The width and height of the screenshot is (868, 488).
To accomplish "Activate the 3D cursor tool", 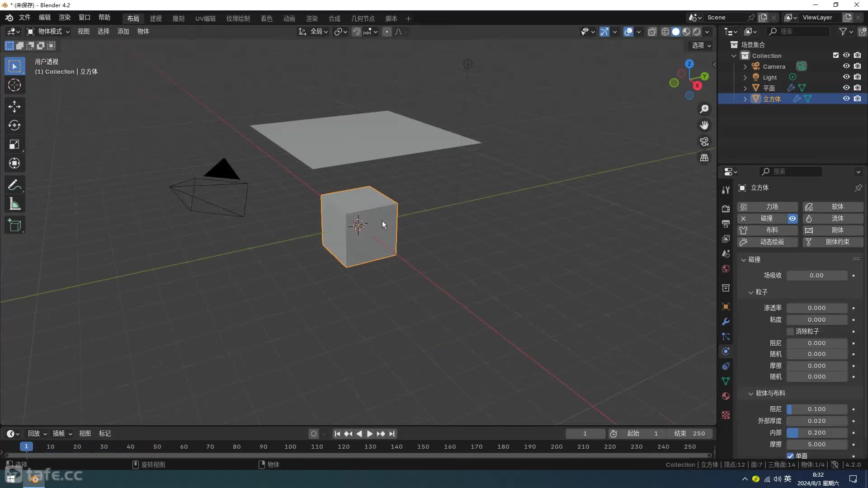I will point(14,85).
